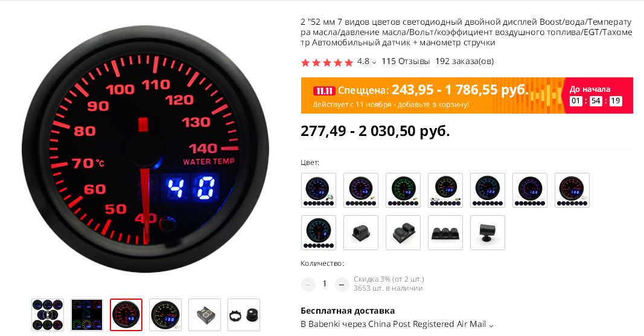
Task: View the sensor box thumbnail image
Action: pos(205,315)
